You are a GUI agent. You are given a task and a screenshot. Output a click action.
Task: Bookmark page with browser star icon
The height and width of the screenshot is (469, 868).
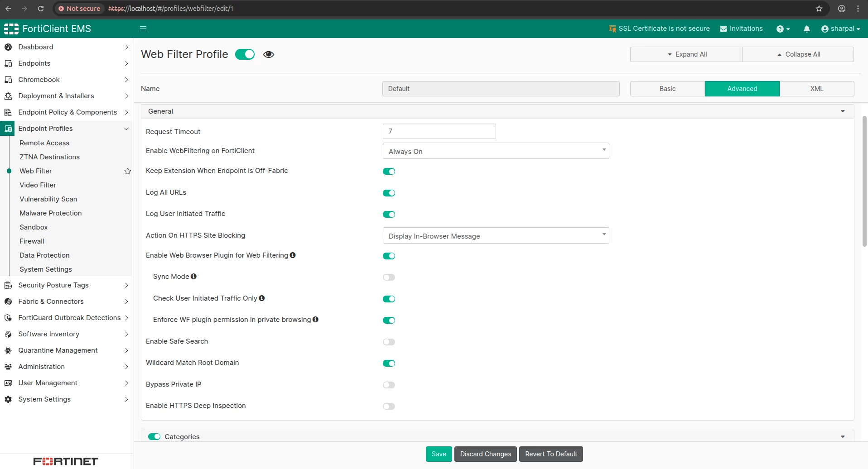[x=819, y=9]
